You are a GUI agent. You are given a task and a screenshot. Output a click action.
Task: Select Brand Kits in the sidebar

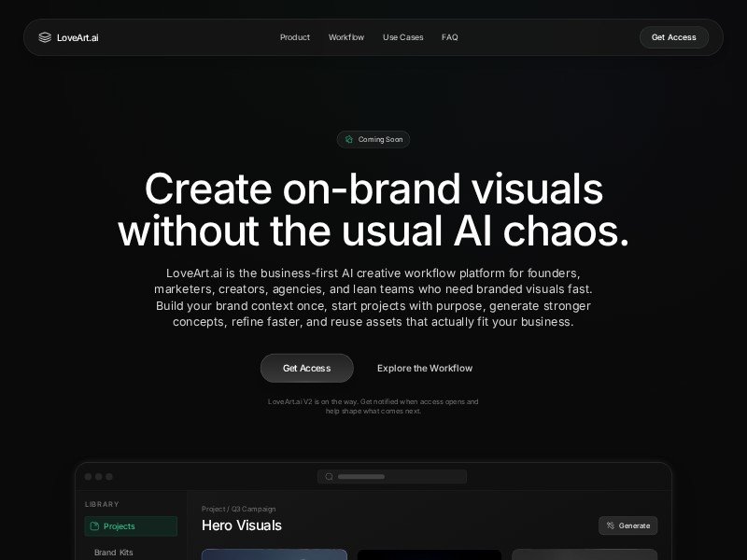(x=114, y=553)
